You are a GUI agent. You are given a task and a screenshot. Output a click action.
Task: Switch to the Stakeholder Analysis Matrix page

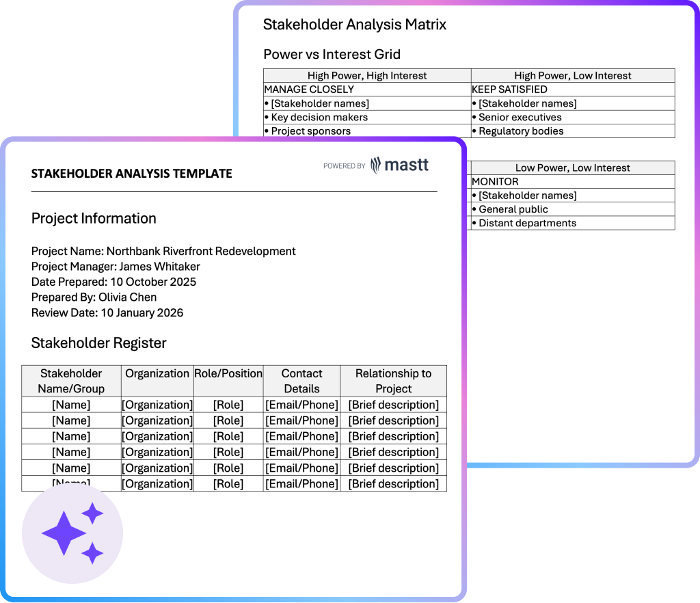pyautogui.click(x=353, y=25)
